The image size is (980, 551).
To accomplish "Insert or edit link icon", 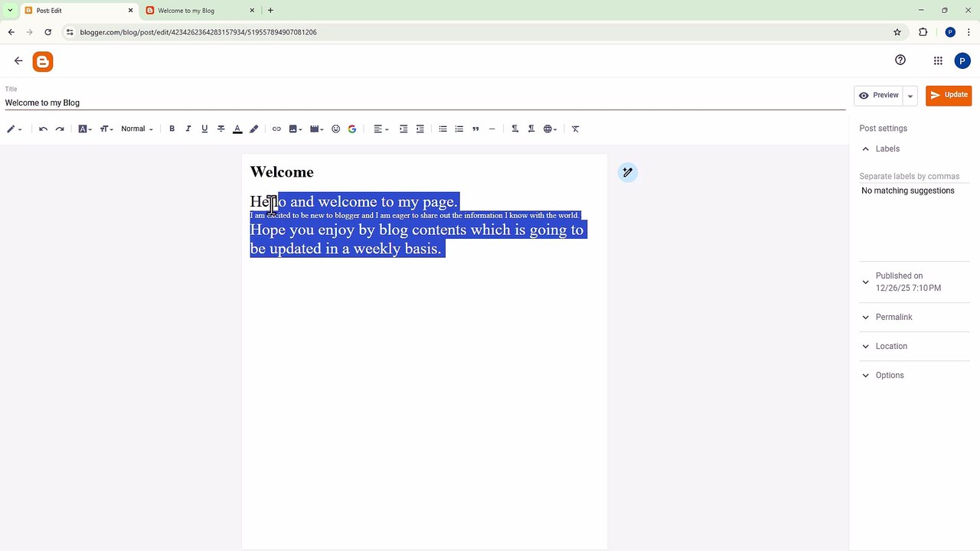I will click(276, 129).
